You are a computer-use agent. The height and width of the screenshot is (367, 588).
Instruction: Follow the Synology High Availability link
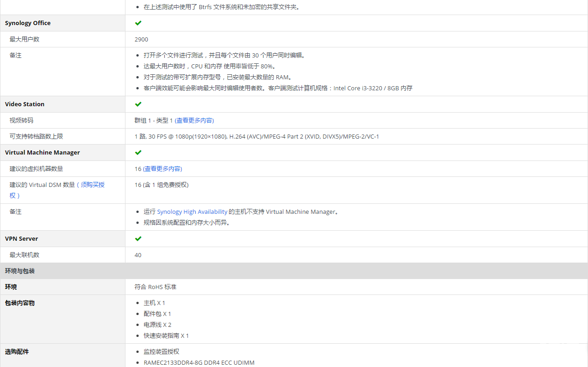tap(192, 212)
